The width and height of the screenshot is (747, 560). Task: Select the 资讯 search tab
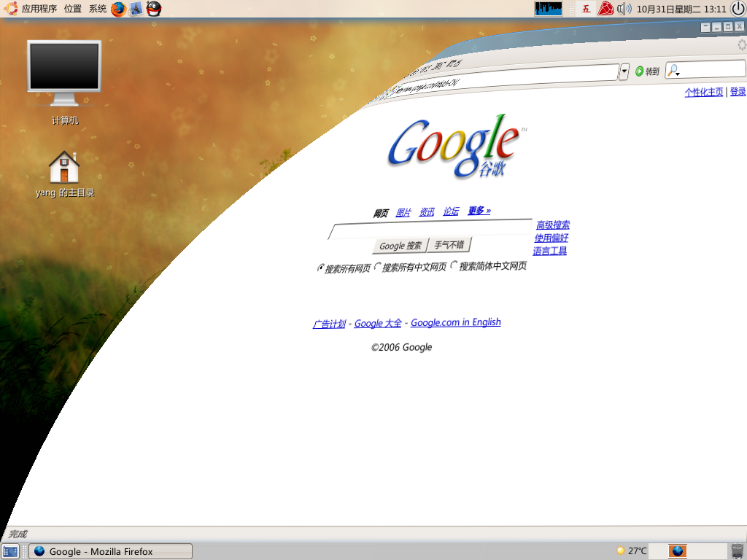(427, 211)
